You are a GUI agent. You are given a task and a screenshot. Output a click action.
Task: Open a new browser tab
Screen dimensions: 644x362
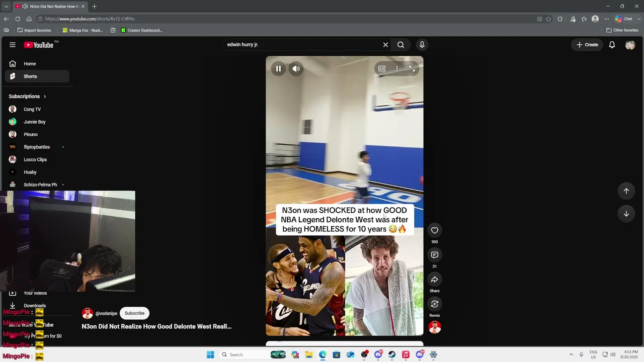click(94, 7)
